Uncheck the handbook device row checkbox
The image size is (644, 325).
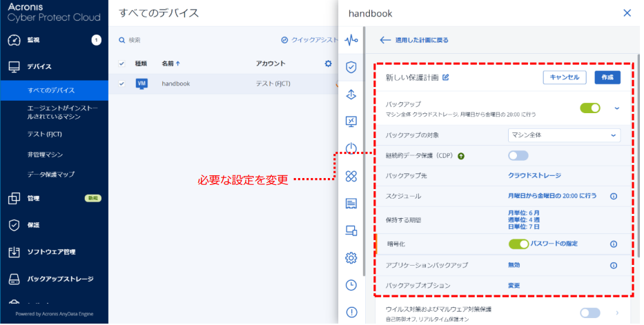[121, 84]
